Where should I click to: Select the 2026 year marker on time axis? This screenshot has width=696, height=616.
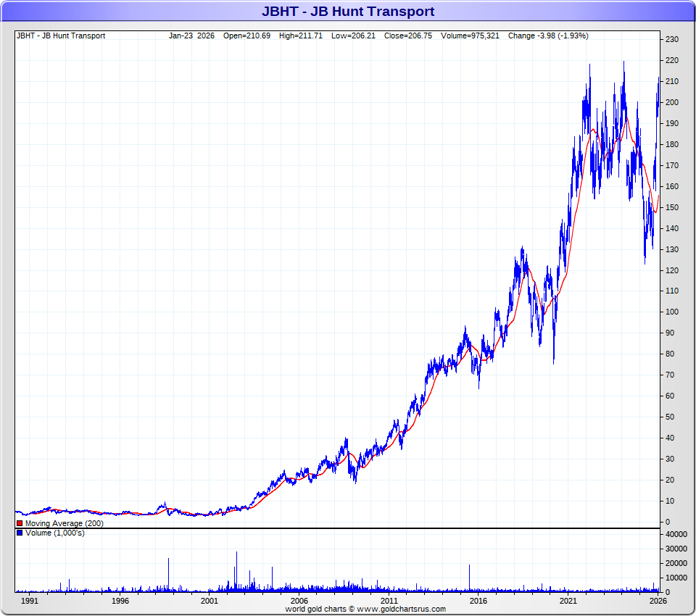(x=658, y=601)
